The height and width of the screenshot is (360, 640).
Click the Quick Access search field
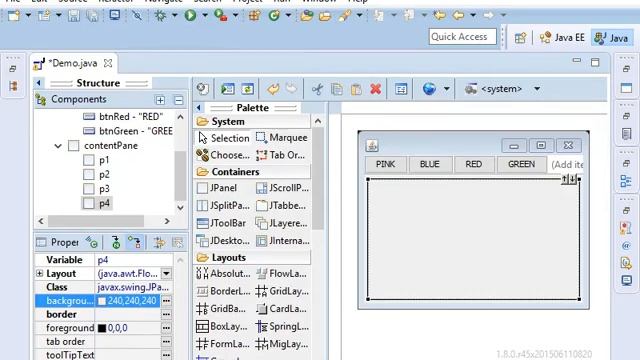pyautogui.click(x=462, y=37)
